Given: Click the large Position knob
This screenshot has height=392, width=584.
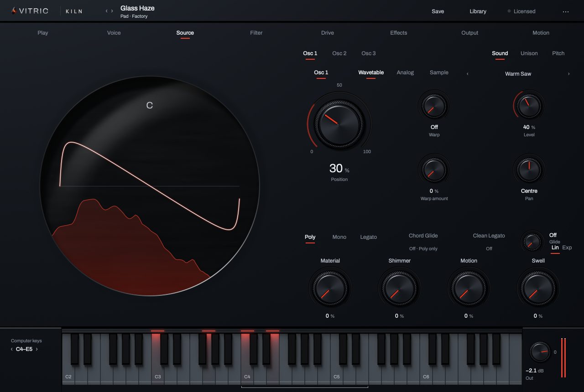Looking at the screenshot, I should coord(339,123).
